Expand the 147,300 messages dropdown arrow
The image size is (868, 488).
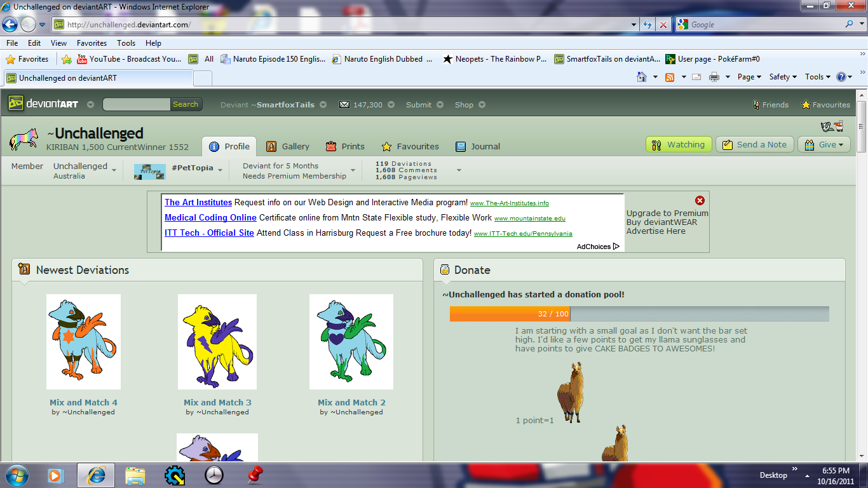pyautogui.click(x=391, y=105)
